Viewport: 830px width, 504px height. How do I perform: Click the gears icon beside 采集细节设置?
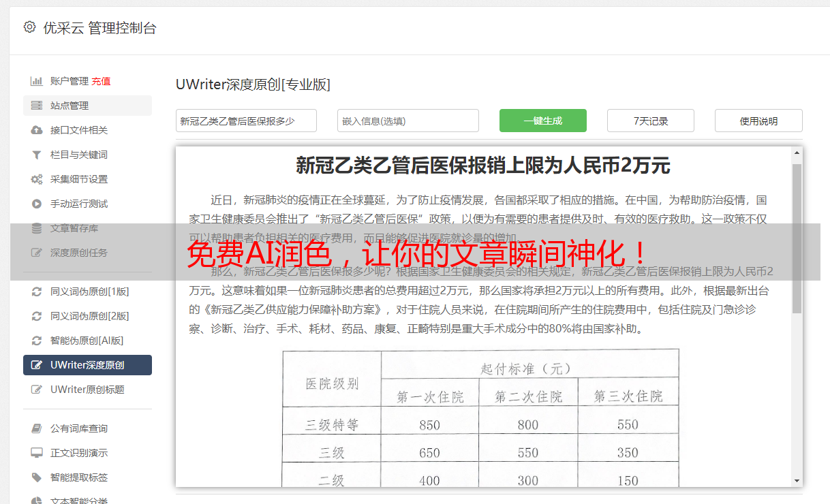pos(37,179)
